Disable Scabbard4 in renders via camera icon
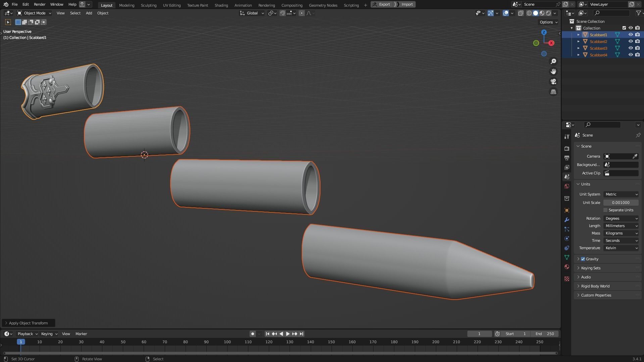644x362 pixels. (637, 55)
